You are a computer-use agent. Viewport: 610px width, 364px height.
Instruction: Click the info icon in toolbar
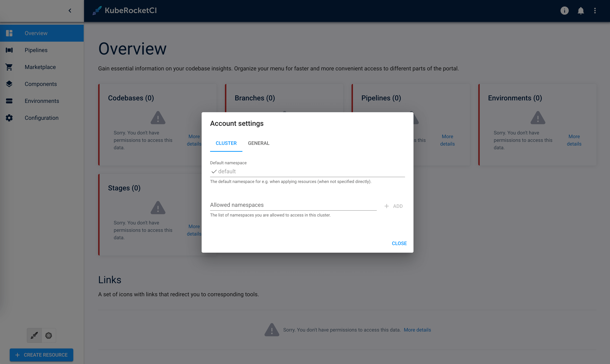[x=565, y=10]
